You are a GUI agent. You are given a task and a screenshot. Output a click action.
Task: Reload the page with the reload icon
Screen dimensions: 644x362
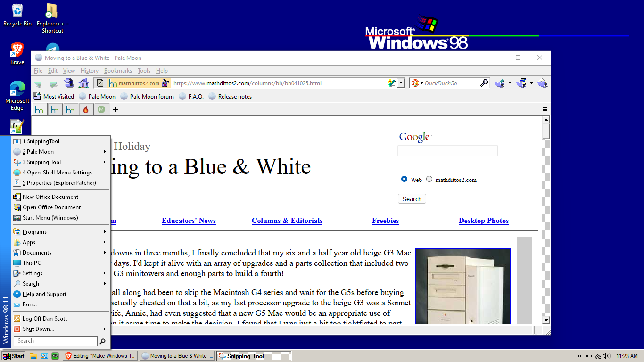[68, 82]
